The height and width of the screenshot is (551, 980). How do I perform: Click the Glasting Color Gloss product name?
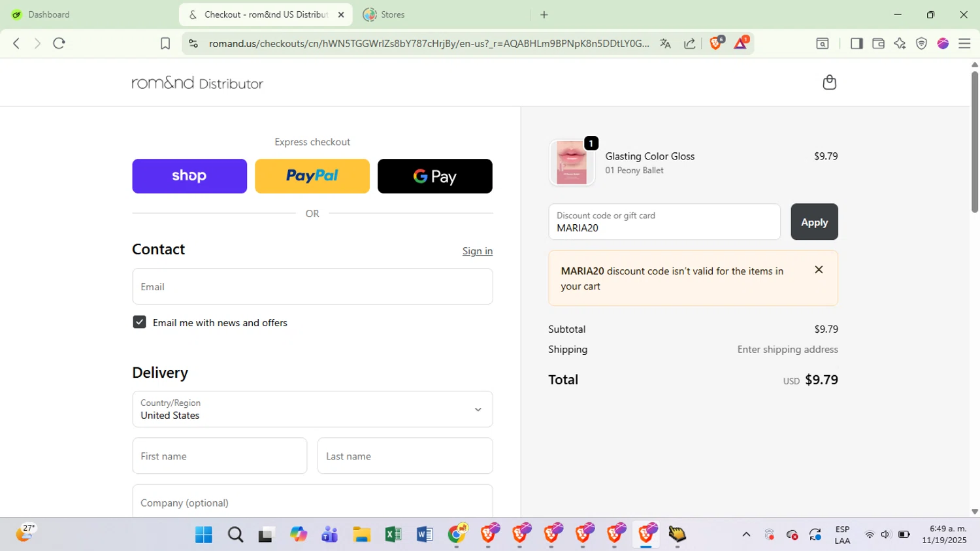click(650, 156)
